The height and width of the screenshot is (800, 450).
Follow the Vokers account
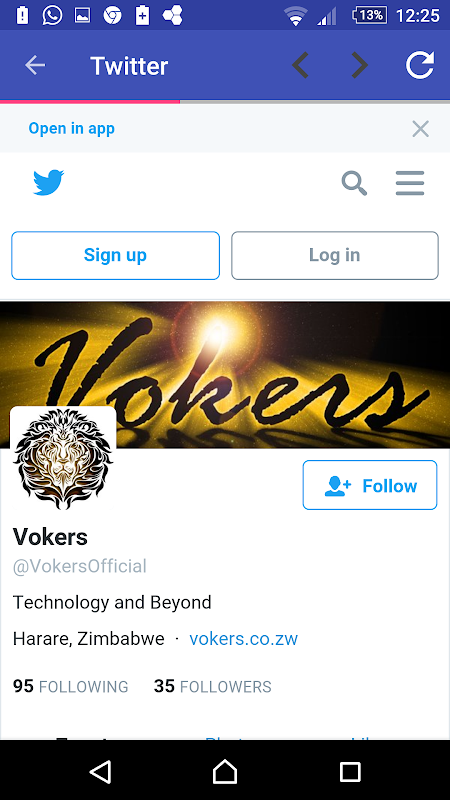370,485
